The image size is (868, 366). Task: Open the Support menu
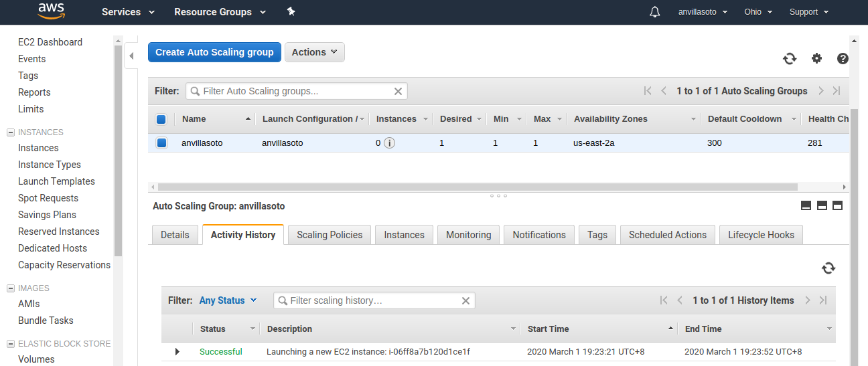[x=809, y=12]
